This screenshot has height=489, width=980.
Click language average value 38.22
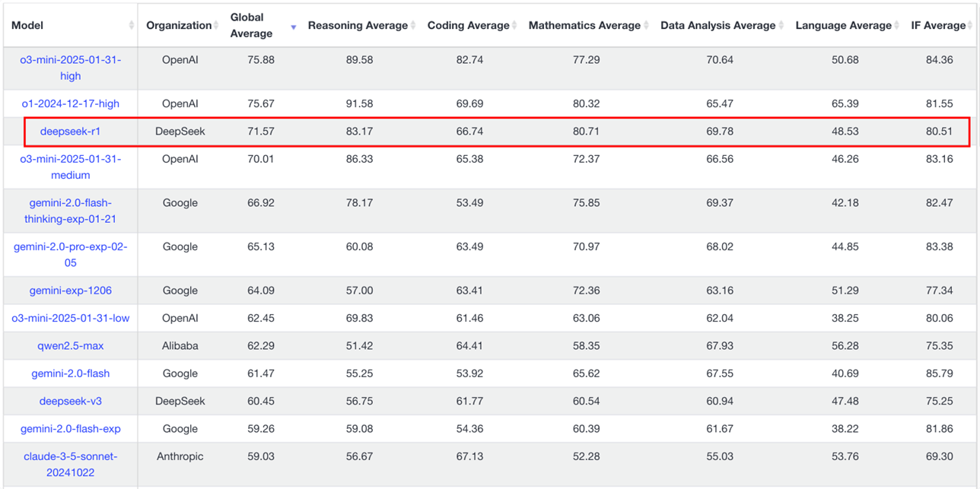point(845,429)
